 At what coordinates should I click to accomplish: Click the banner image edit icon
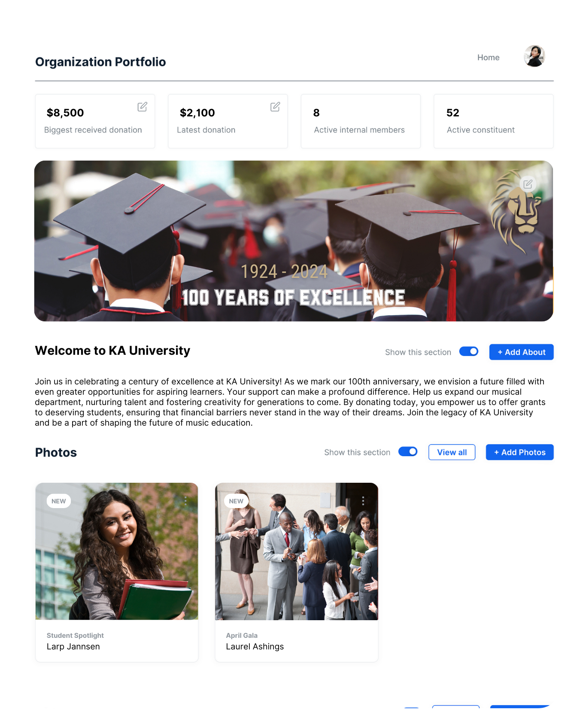tap(528, 184)
